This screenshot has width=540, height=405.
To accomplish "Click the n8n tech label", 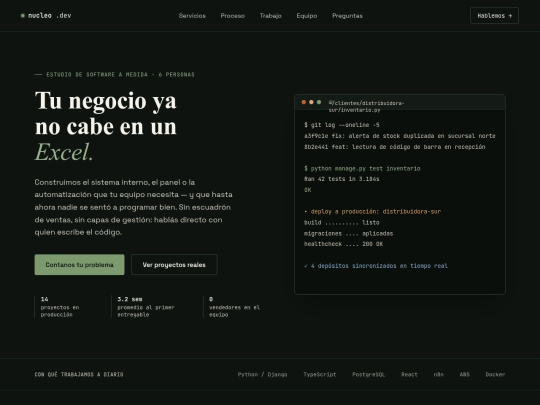I will [438, 374].
